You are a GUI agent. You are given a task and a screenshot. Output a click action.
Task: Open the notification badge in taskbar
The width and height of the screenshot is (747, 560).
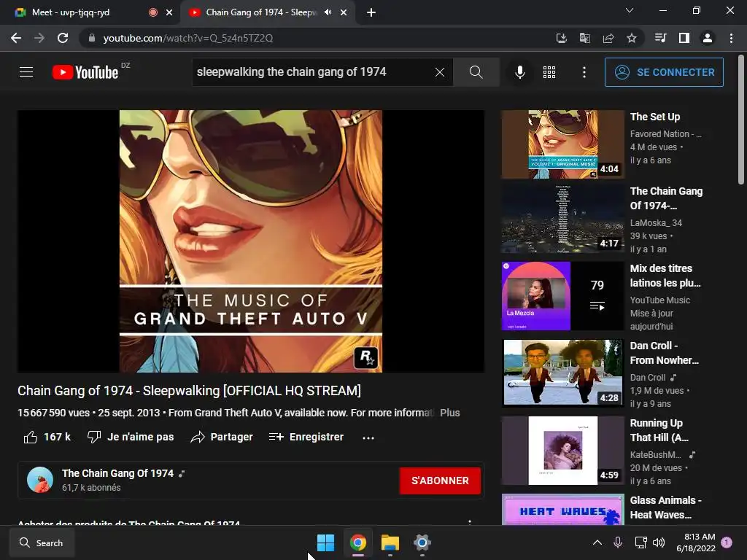(727, 542)
